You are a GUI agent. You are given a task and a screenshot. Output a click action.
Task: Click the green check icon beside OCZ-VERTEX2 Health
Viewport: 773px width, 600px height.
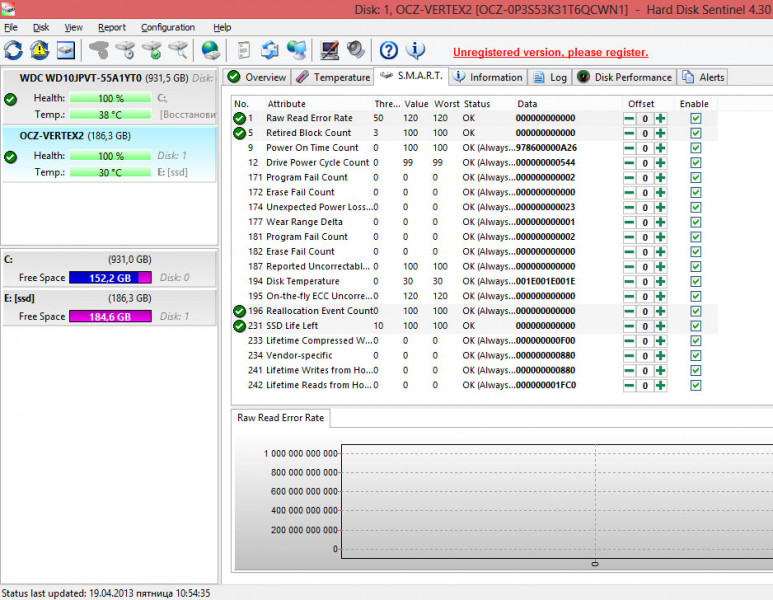[10, 157]
